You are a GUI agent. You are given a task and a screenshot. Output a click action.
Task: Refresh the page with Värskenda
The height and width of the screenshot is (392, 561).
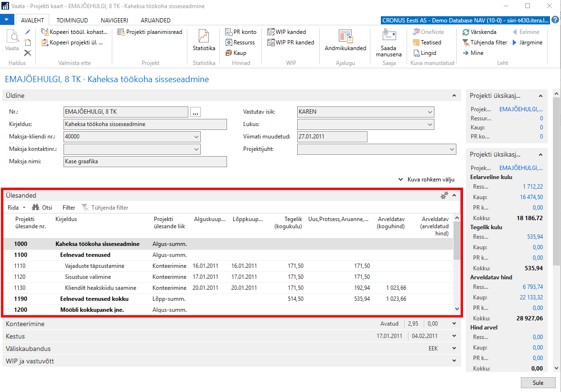coord(479,32)
